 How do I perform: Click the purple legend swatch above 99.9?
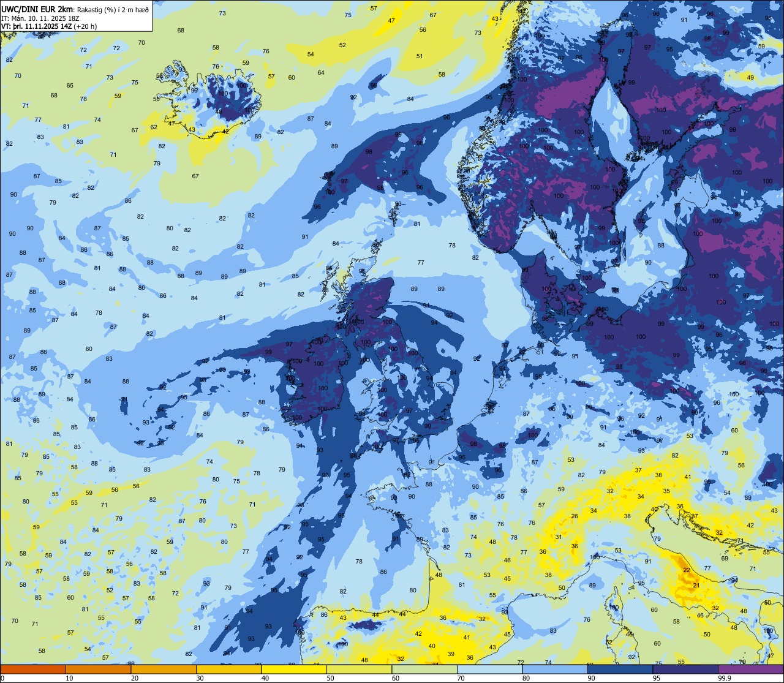tap(750, 669)
